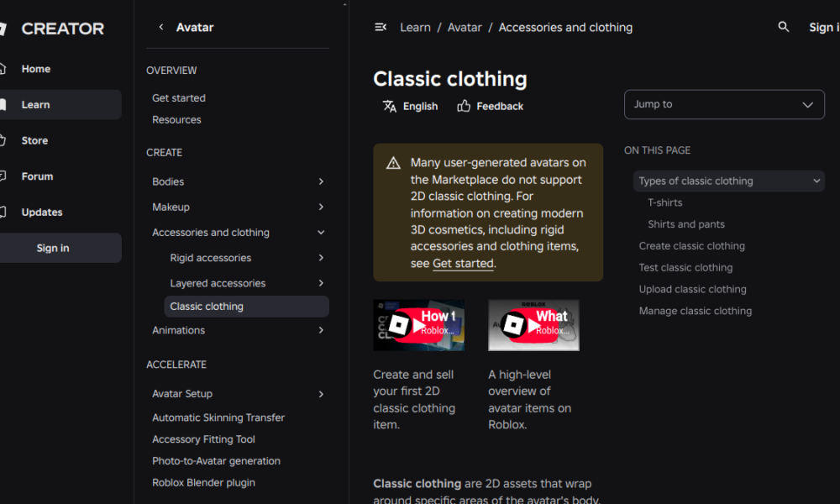Click the Roblox Creator logo icon
The height and width of the screenshot is (504, 840).
coord(3,29)
